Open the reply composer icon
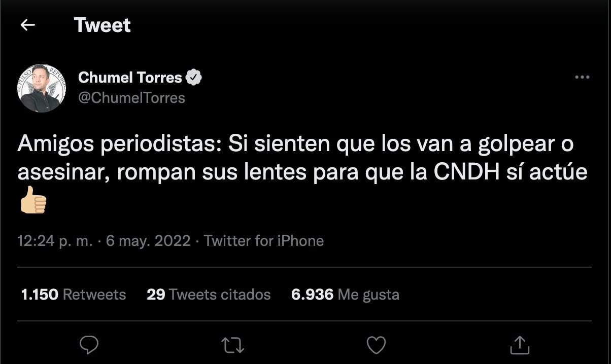This screenshot has height=364, width=611. click(89, 345)
